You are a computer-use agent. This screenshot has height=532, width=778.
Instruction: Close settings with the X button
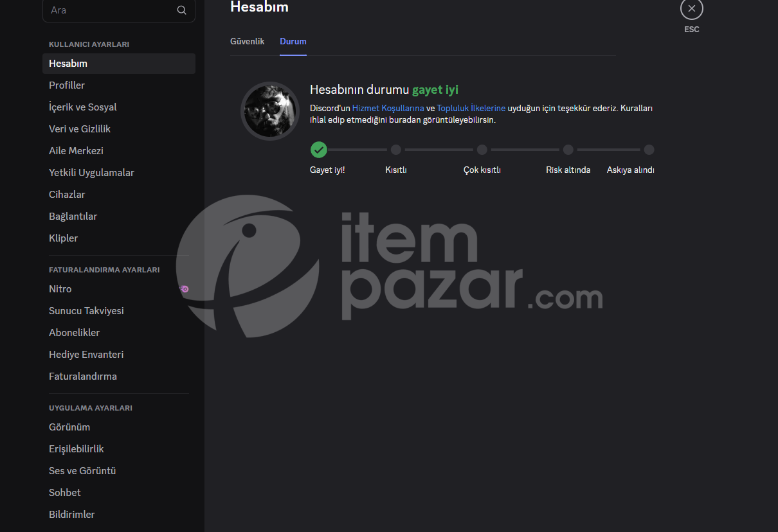point(692,8)
